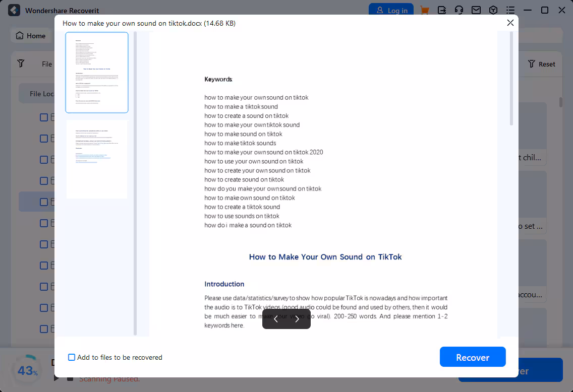Click the Introduction heading in document
This screenshot has width=573, height=392.
224,284
